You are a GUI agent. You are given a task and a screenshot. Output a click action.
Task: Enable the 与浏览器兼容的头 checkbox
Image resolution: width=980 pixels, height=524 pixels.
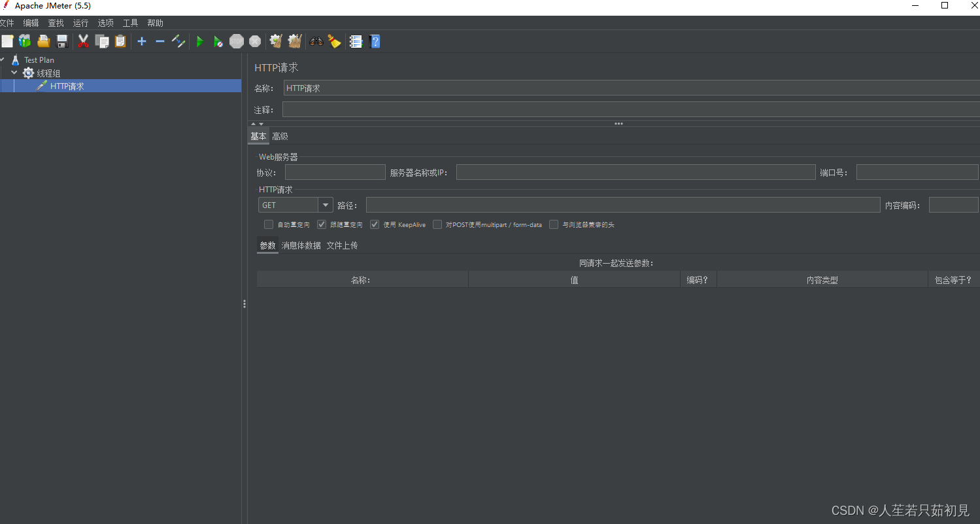click(554, 224)
